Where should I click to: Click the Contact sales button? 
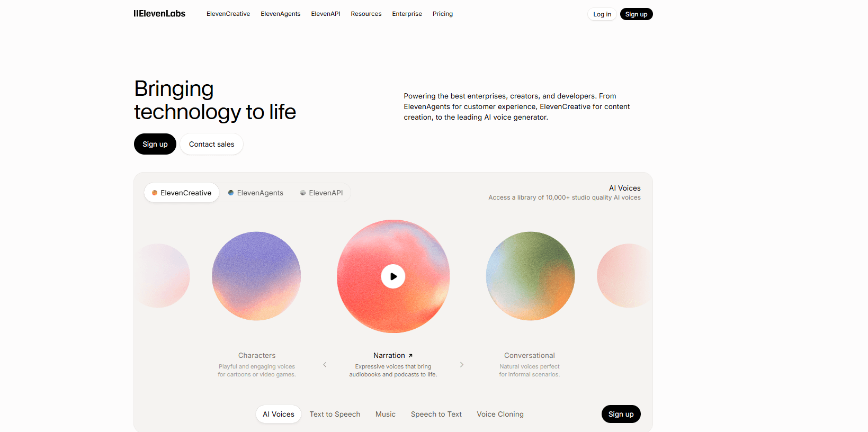click(x=211, y=144)
